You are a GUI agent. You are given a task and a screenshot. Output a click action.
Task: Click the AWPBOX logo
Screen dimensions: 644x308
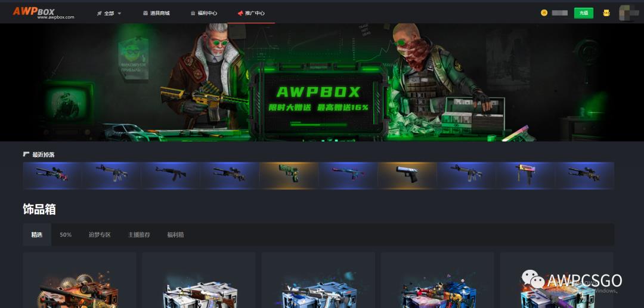point(44,12)
